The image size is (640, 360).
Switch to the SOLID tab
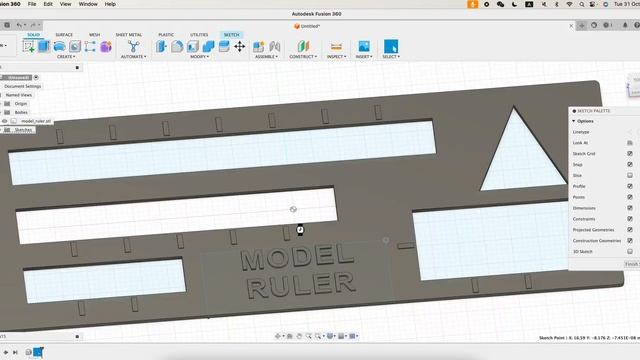click(33, 35)
